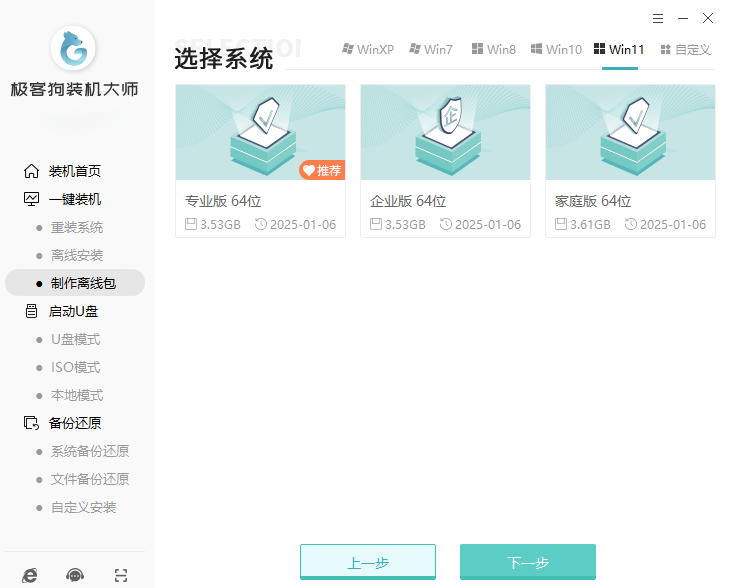The height and width of the screenshot is (588, 730).
Task: Go to 装机首页 in the sidebar
Action: (x=75, y=171)
